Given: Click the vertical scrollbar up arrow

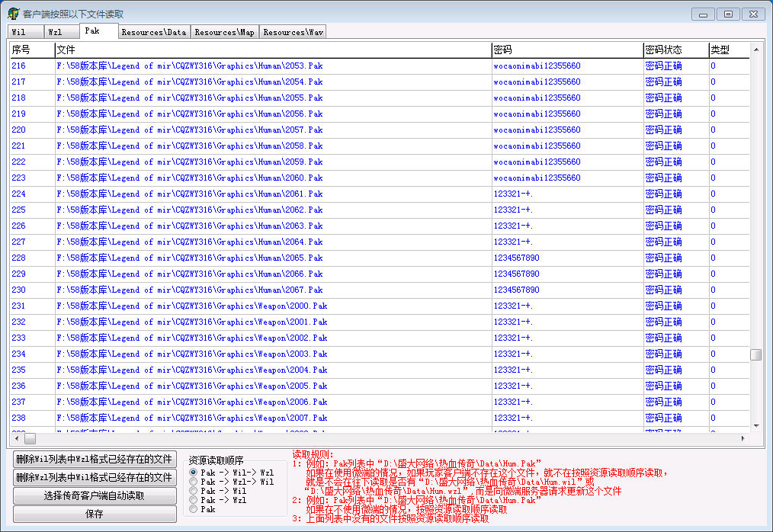Looking at the screenshot, I should click(755, 50).
